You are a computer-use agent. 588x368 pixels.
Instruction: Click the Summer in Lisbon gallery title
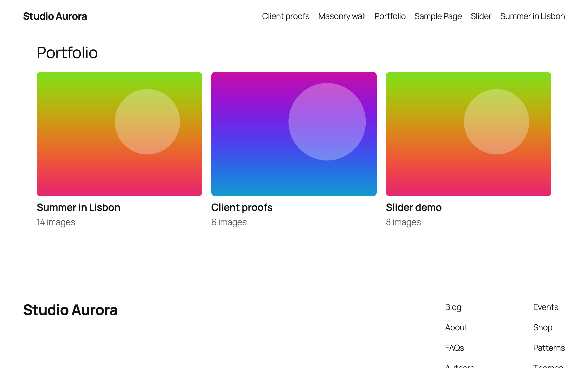79,208
